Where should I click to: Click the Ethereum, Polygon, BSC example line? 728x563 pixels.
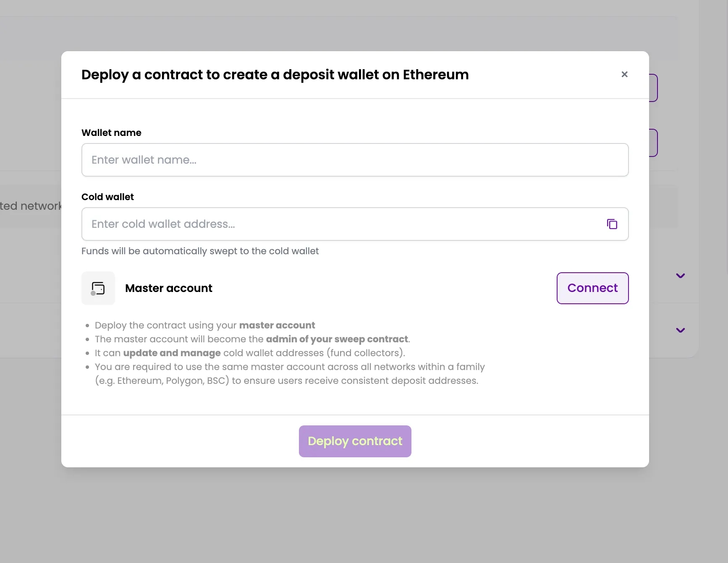(x=286, y=381)
